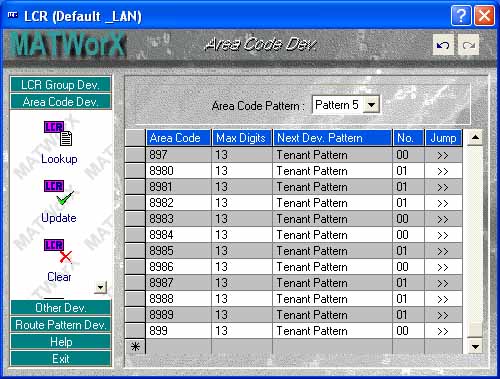
Task: Click No. value 00 in row 8984
Action: pyautogui.click(x=408, y=235)
